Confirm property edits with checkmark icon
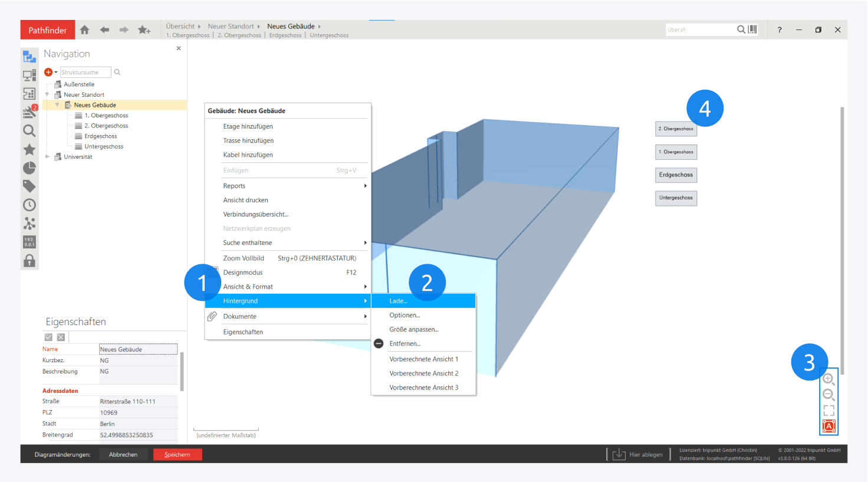Viewport: 868px width, 482px height. click(x=48, y=337)
